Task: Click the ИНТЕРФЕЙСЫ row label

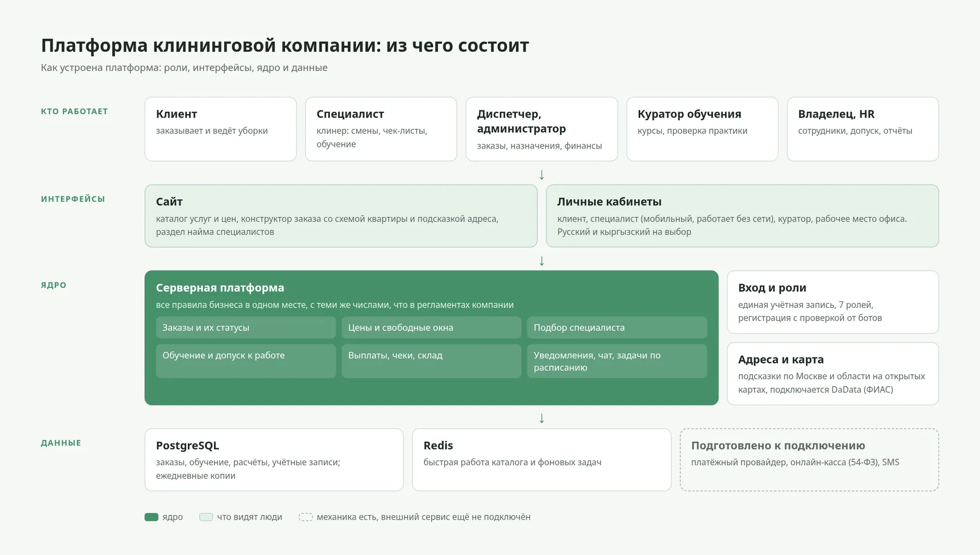Action: (73, 199)
